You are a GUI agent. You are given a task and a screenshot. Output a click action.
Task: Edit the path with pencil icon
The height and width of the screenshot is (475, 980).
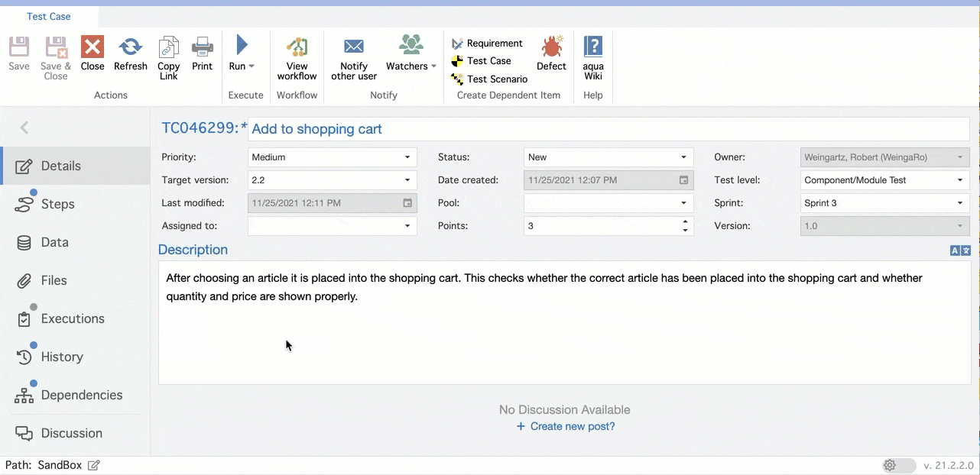pyautogui.click(x=94, y=465)
